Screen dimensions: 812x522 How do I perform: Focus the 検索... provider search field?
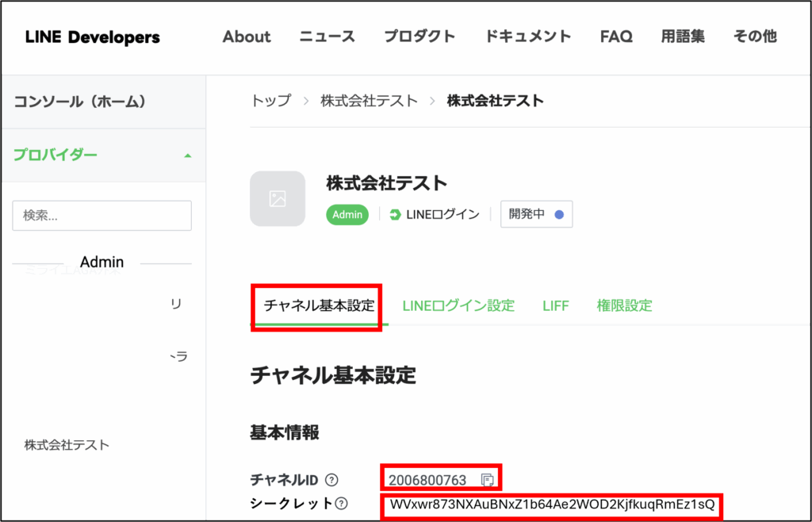[102, 216]
